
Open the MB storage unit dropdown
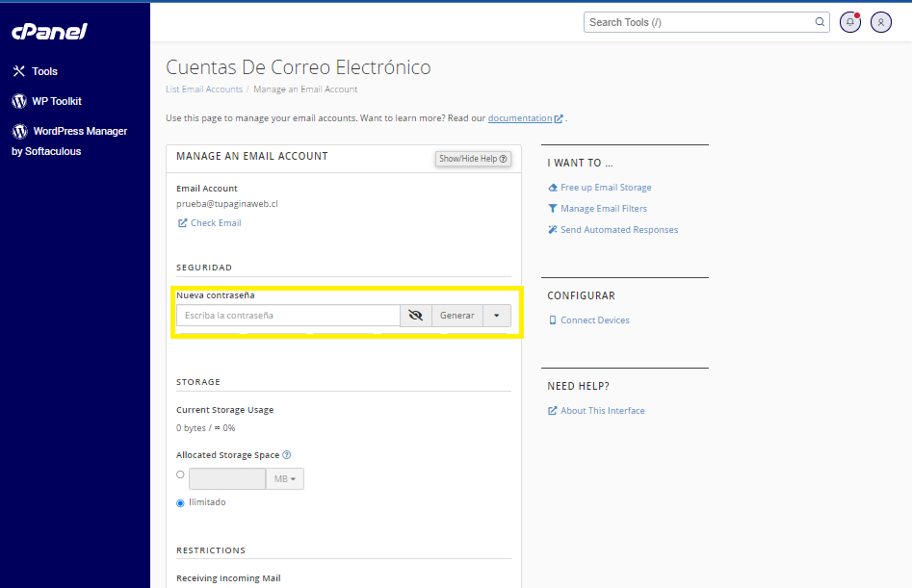(285, 479)
